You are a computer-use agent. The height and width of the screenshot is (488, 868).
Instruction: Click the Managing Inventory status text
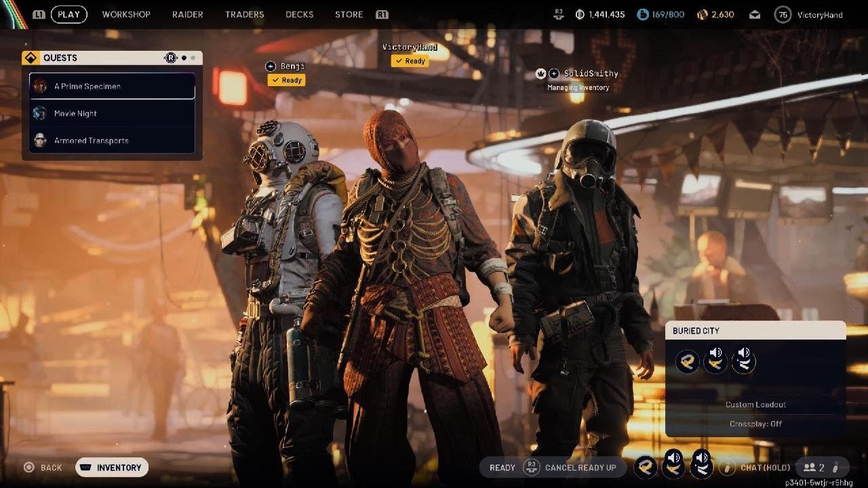click(578, 87)
